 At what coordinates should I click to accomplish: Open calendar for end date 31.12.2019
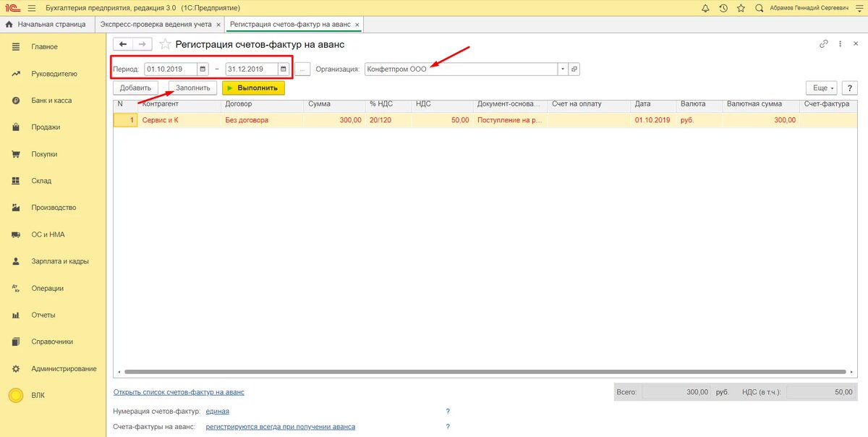[x=284, y=69]
